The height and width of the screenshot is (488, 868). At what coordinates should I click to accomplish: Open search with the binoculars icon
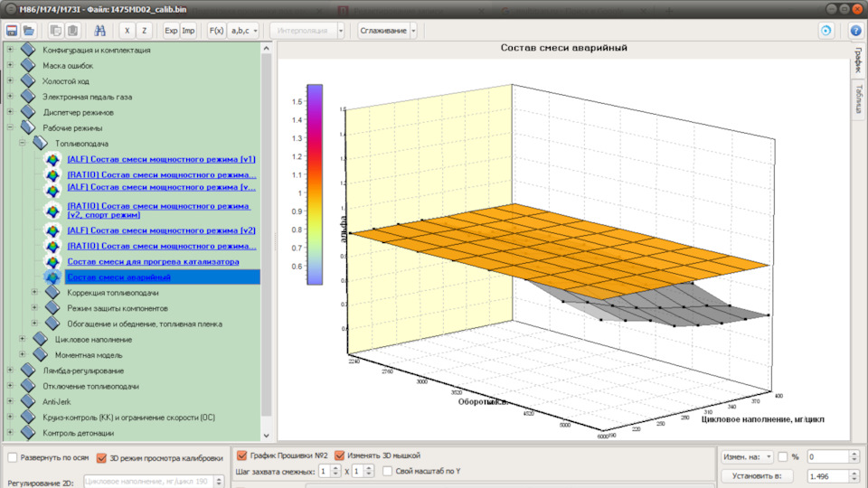point(99,31)
